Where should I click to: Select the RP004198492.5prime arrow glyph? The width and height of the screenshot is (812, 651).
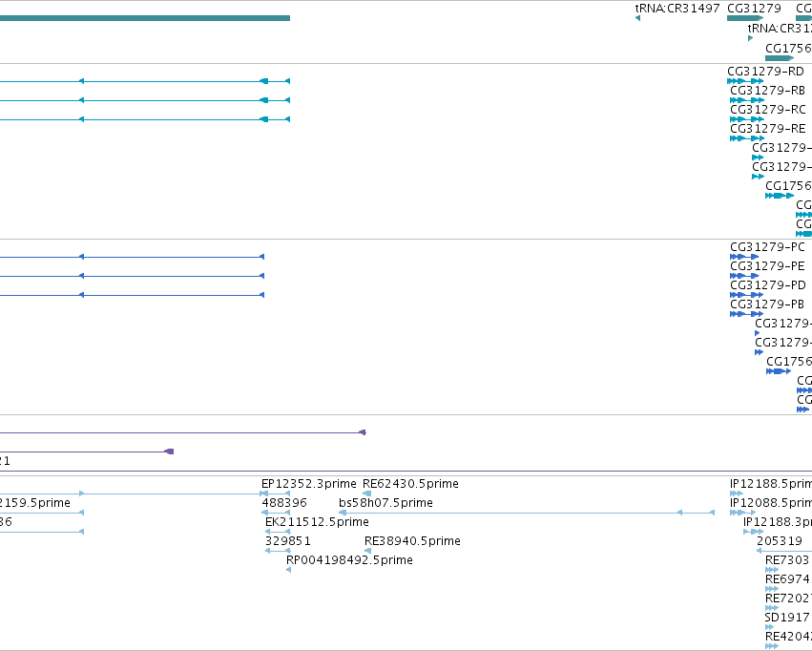pos(288,570)
